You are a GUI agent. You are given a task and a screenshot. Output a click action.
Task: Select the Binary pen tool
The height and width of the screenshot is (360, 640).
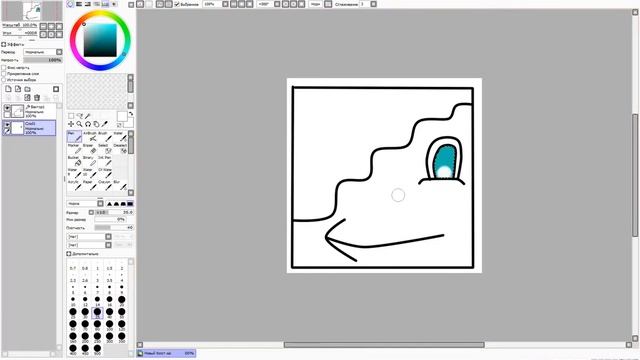tap(89, 161)
